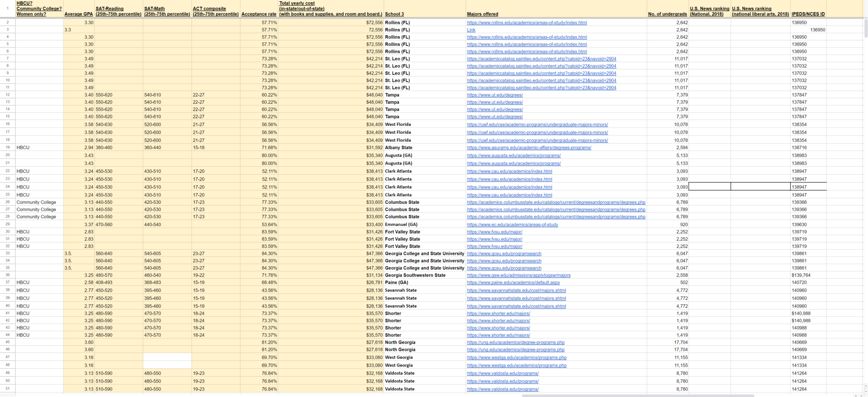
Task: Select the 'SAT-Math (25th-75th percentile)' header cell
Action: (x=167, y=9)
